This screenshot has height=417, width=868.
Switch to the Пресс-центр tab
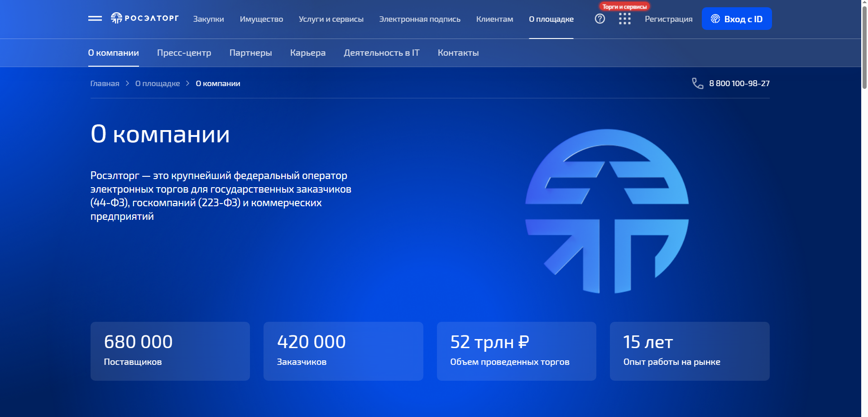(184, 53)
